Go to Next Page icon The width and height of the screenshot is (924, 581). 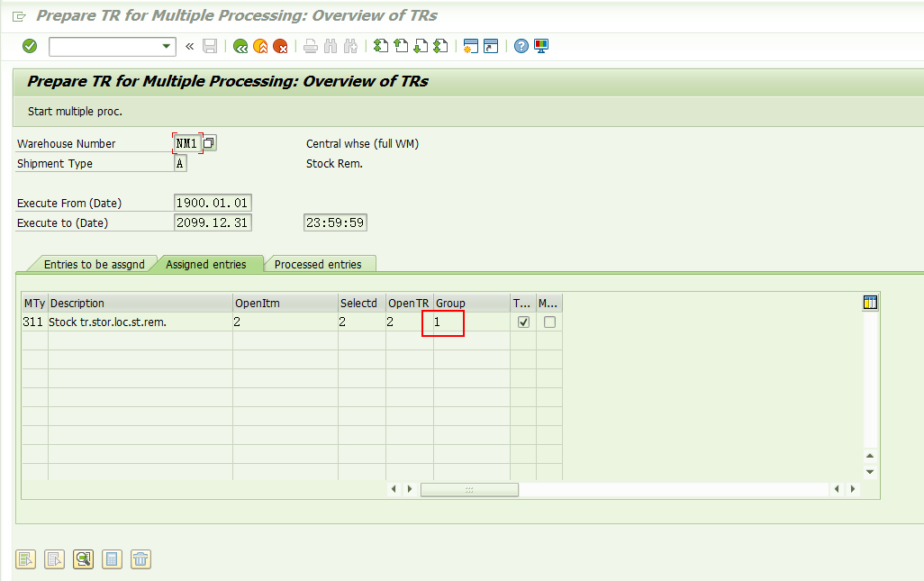tap(421, 46)
